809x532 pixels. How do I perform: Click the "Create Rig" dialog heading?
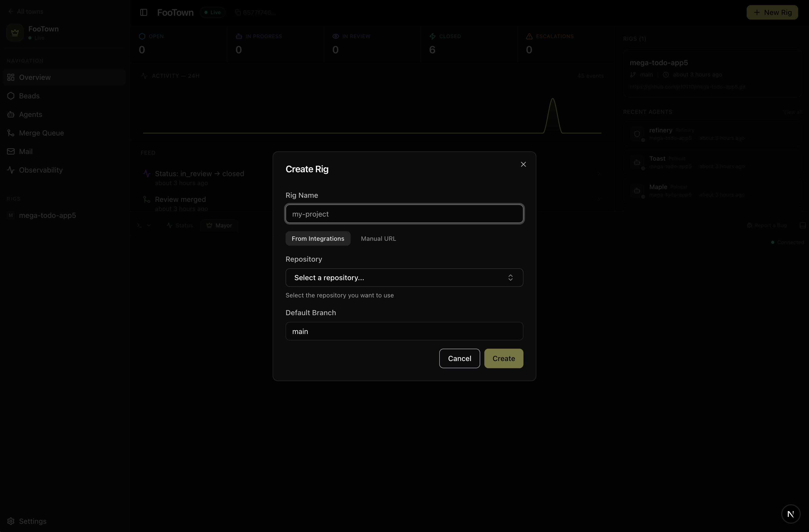pos(307,169)
